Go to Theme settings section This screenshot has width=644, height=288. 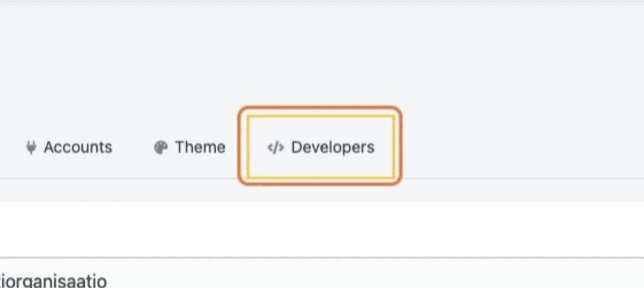tap(189, 147)
